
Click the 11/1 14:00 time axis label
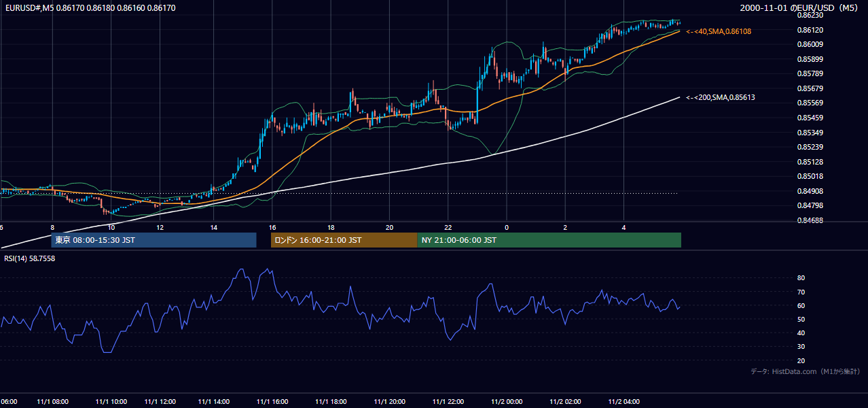[x=214, y=401]
